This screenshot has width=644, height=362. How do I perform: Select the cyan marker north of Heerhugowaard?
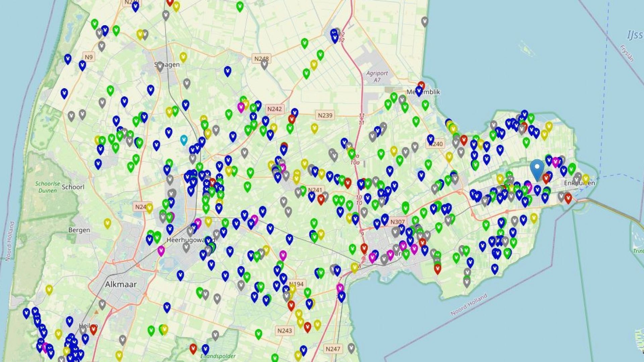183,139
